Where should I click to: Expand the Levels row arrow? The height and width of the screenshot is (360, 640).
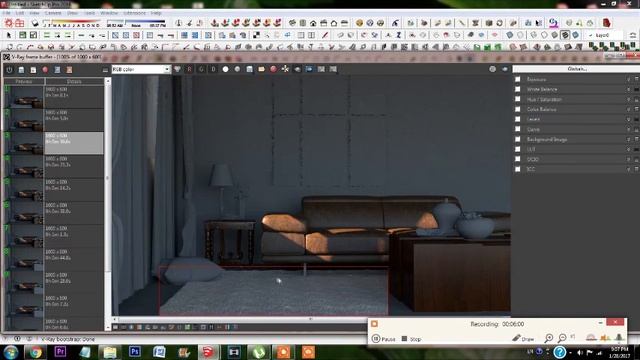pos(629,119)
